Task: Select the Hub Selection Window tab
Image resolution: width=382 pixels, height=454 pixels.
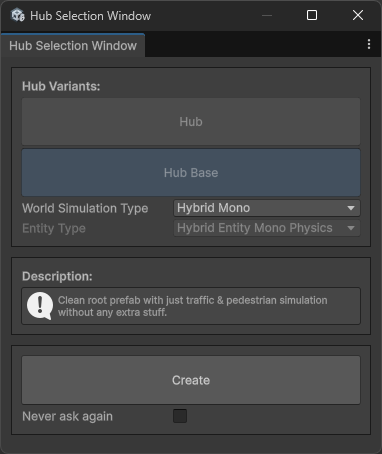Action: coord(73,45)
